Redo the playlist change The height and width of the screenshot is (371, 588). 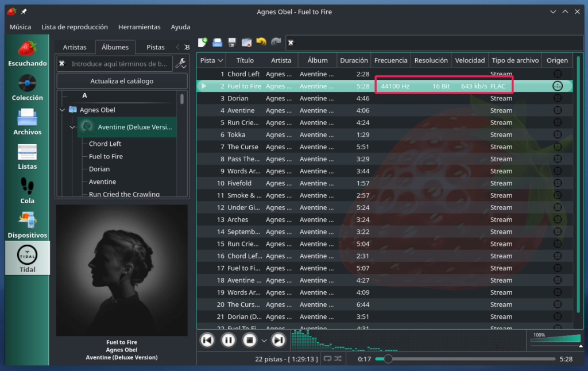(x=276, y=42)
